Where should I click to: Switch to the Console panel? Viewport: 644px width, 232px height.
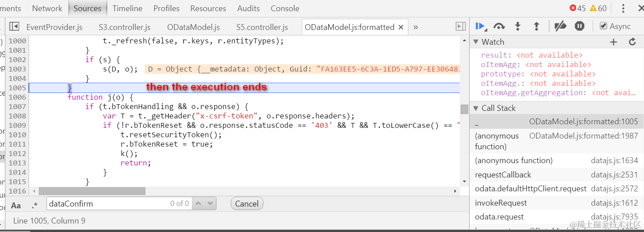click(x=285, y=8)
